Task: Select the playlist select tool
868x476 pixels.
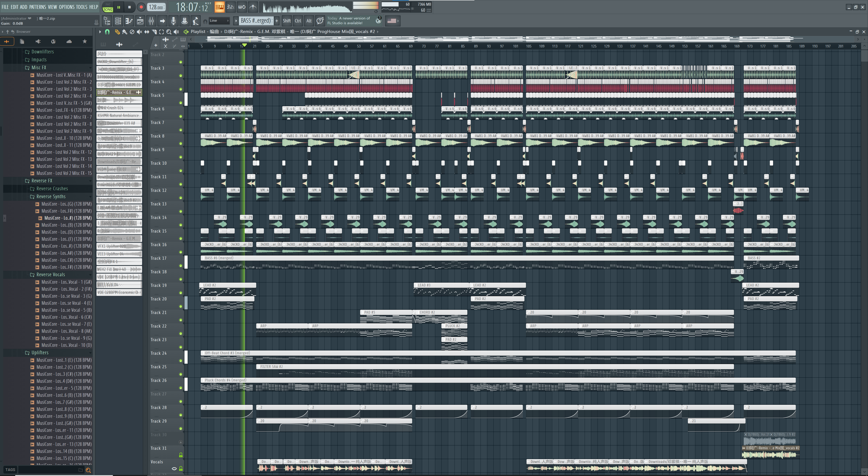Action: pyautogui.click(x=161, y=32)
